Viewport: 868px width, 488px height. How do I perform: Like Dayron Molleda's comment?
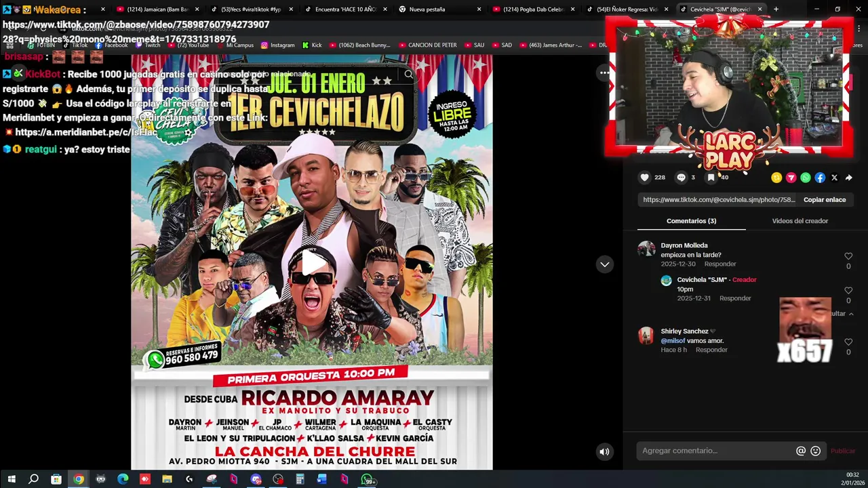coord(848,256)
